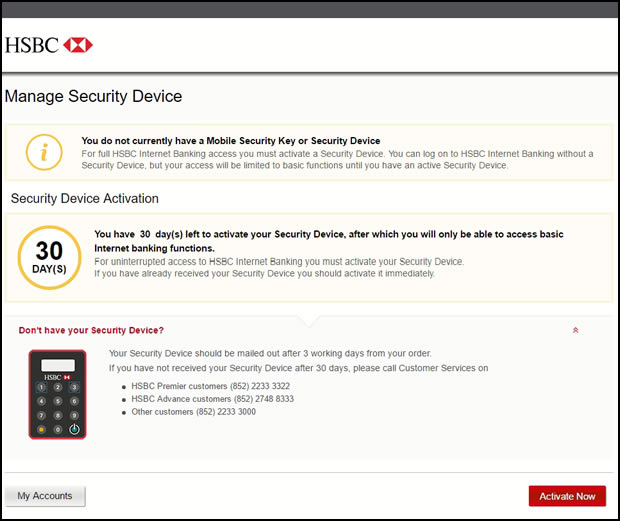Click the yellow information icon
This screenshot has width=620, height=521.
[43, 153]
